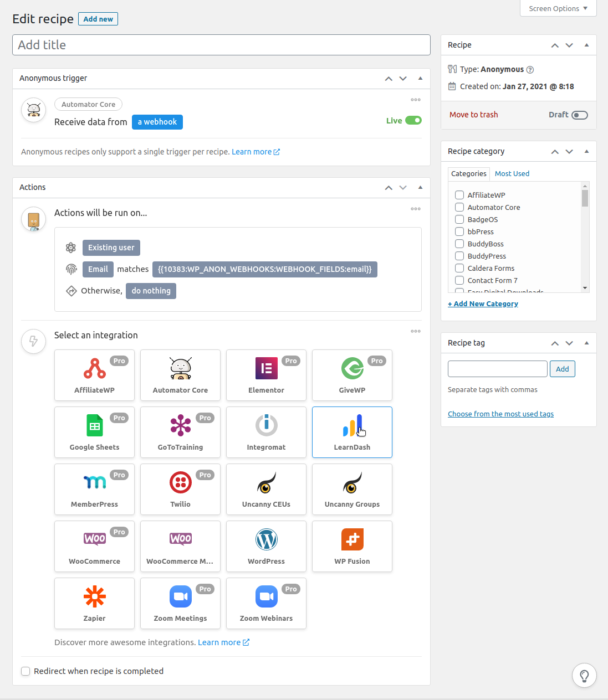
Task: Move Recipe tag panel down
Action: point(569,343)
